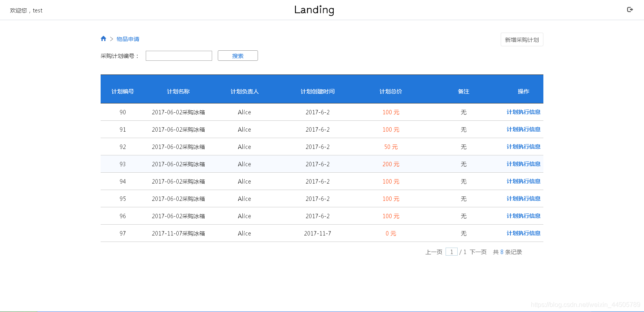644x312 pixels.
Task: Click the 0 元 price cell
Action: (391, 233)
